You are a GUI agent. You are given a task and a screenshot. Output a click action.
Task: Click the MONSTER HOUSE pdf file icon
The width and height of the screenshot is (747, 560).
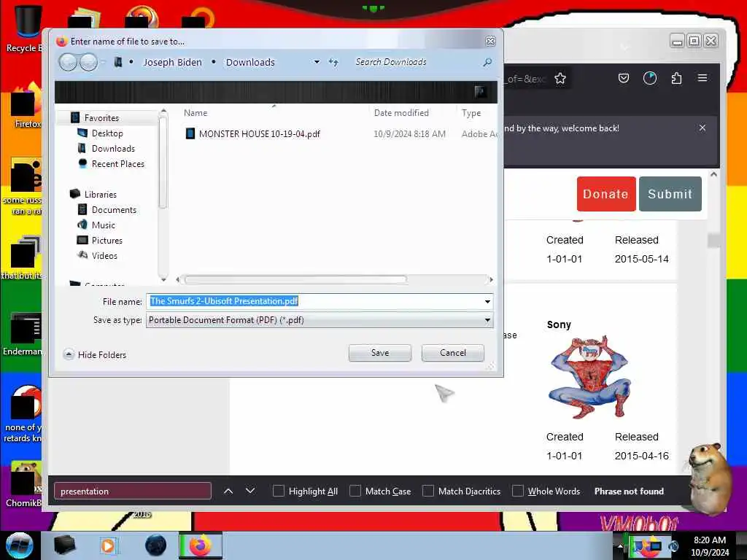(x=190, y=133)
